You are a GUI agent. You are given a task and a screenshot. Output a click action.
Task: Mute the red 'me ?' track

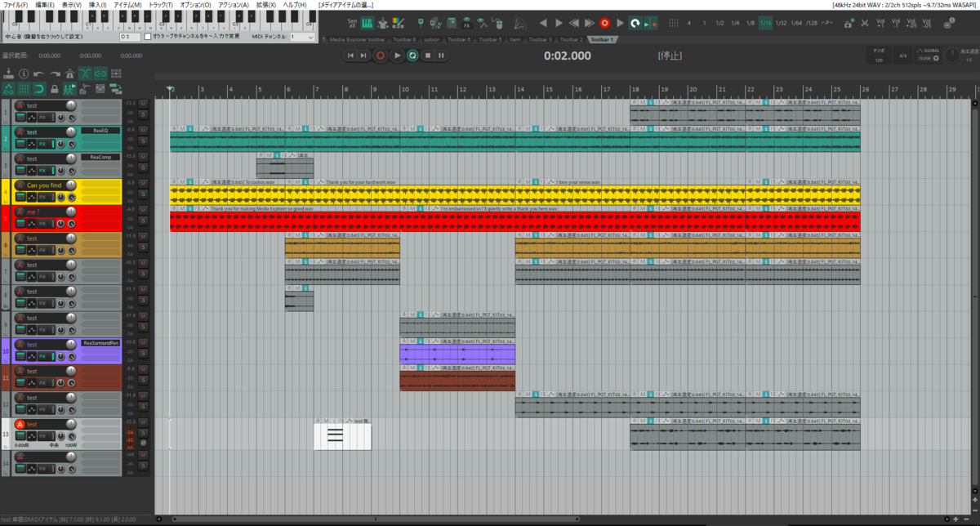[x=143, y=210]
